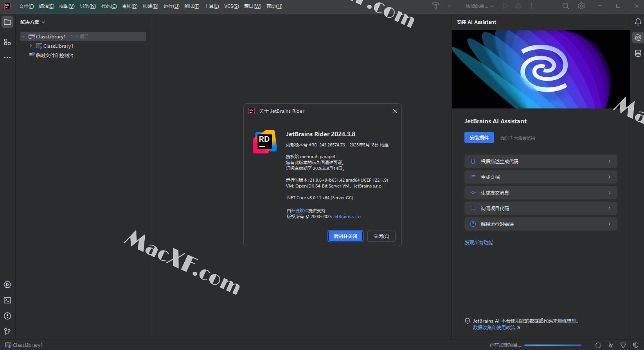The width and height of the screenshot is (644, 350).
Task: Open the Notifications bell
Action: 638,22
